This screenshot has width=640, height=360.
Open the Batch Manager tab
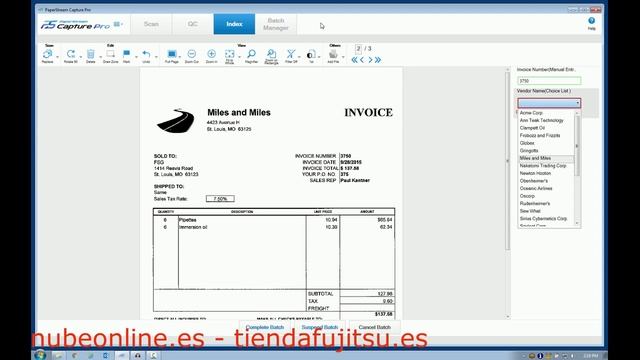coord(276,24)
